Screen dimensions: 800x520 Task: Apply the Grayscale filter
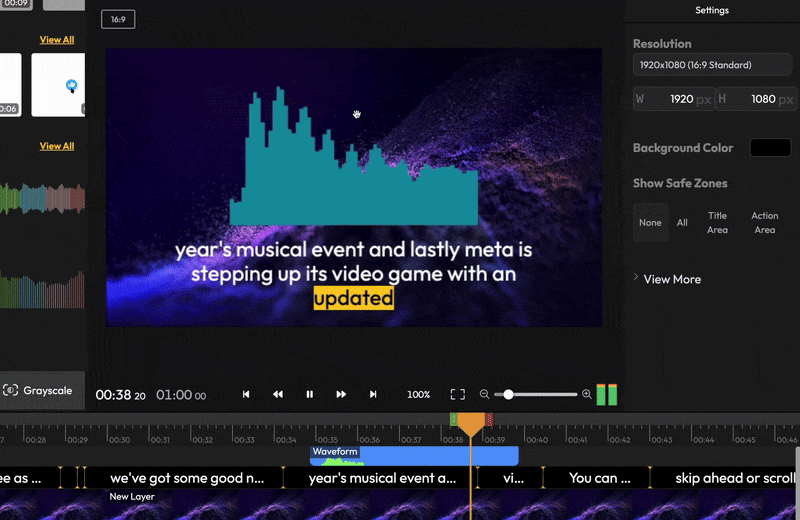pos(42,390)
